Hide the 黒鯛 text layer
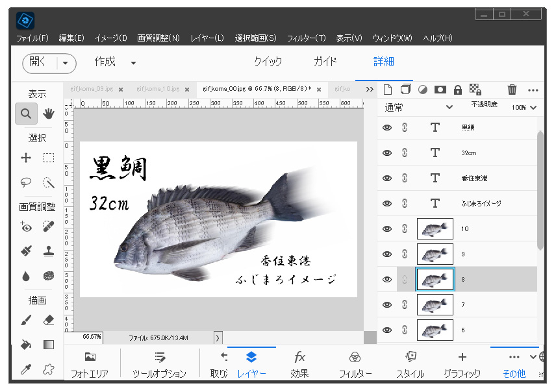The height and width of the screenshot is (392, 556). coord(387,128)
